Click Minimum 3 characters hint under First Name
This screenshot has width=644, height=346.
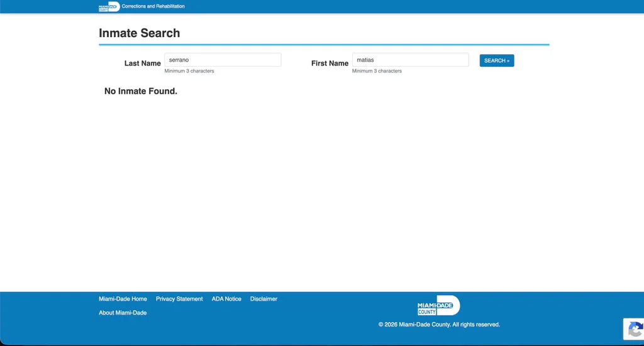(x=377, y=71)
